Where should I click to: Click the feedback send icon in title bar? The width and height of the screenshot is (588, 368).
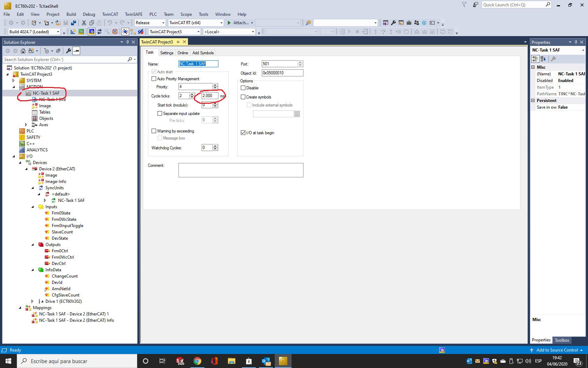click(475, 5)
